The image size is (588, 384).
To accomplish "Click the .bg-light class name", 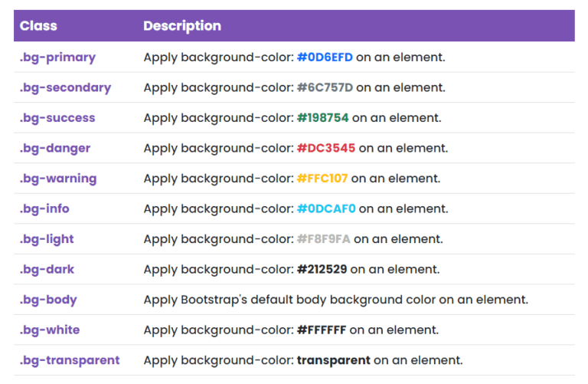I will 47,239.
